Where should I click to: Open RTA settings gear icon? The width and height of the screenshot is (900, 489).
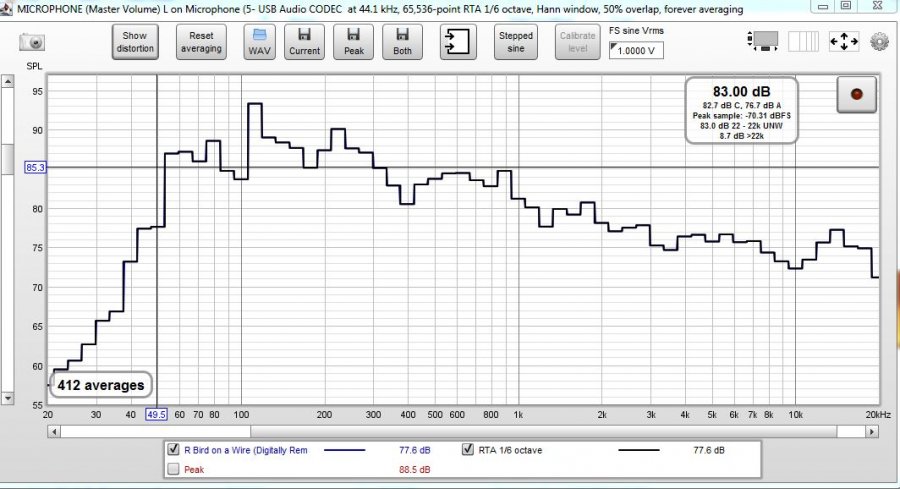(x=879, y=42)
